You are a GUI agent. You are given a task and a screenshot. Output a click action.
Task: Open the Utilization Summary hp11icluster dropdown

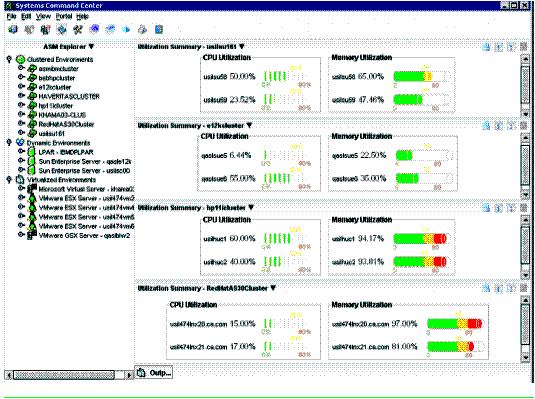point(251,207)
